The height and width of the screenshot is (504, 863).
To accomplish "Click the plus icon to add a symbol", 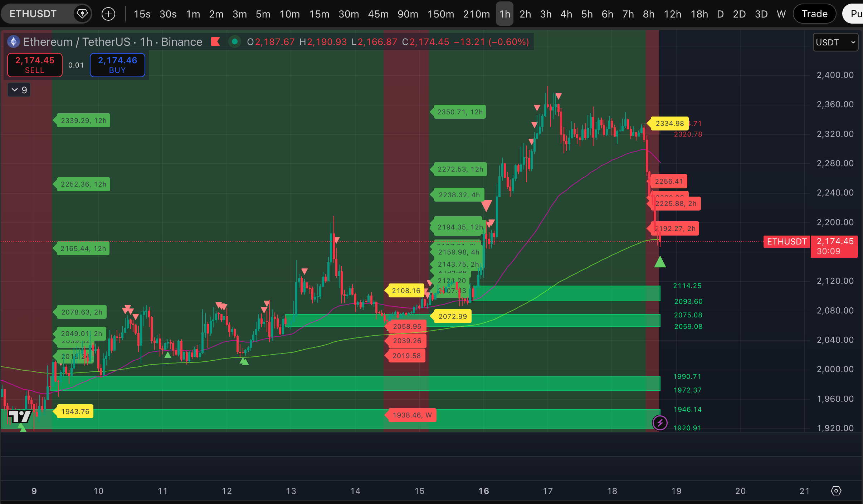I will point(108,14).
